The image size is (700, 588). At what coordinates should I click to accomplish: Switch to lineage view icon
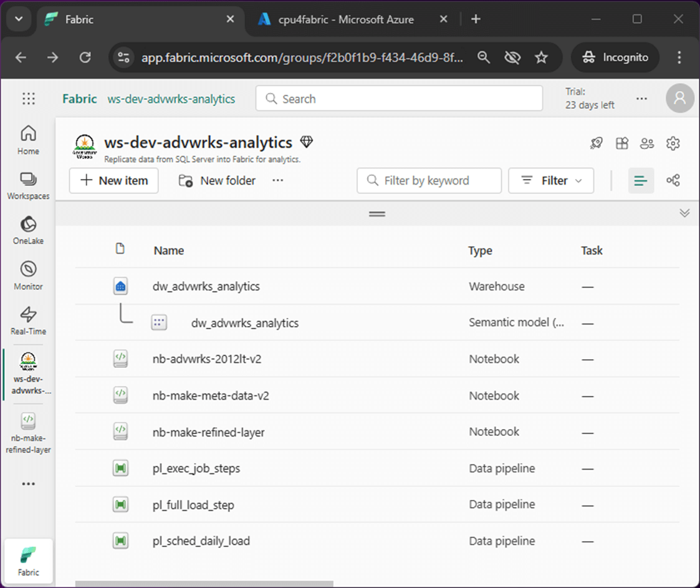[x=673, y=181]
